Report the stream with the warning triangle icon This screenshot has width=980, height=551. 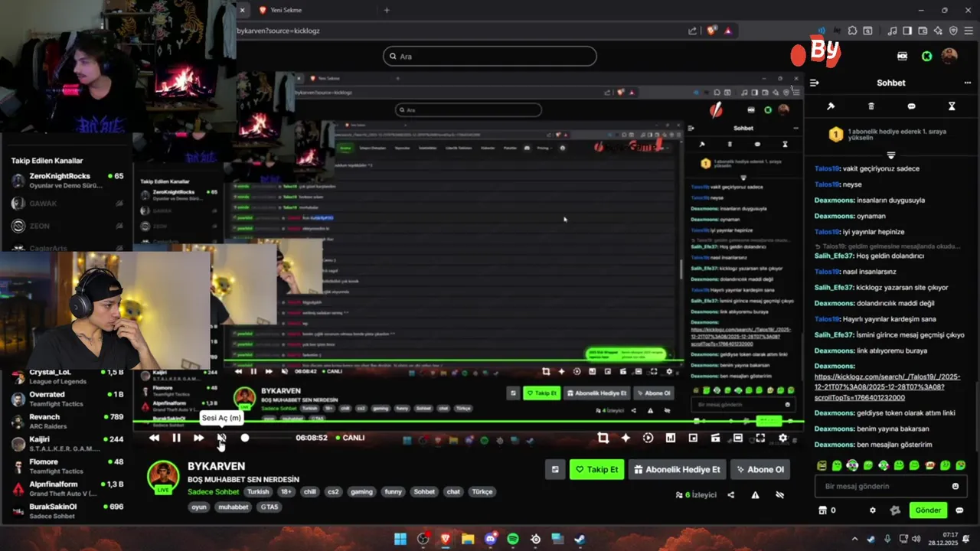point(755,495)
